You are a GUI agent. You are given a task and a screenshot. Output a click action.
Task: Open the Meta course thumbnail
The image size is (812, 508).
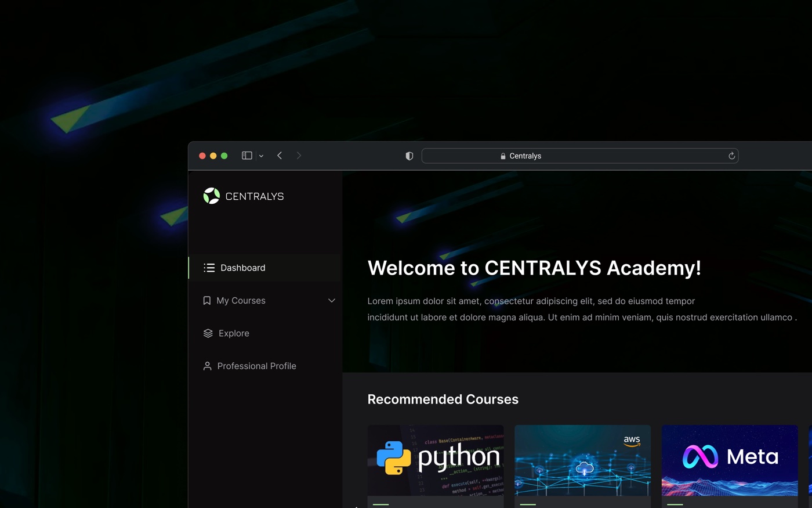click(730, 460)
